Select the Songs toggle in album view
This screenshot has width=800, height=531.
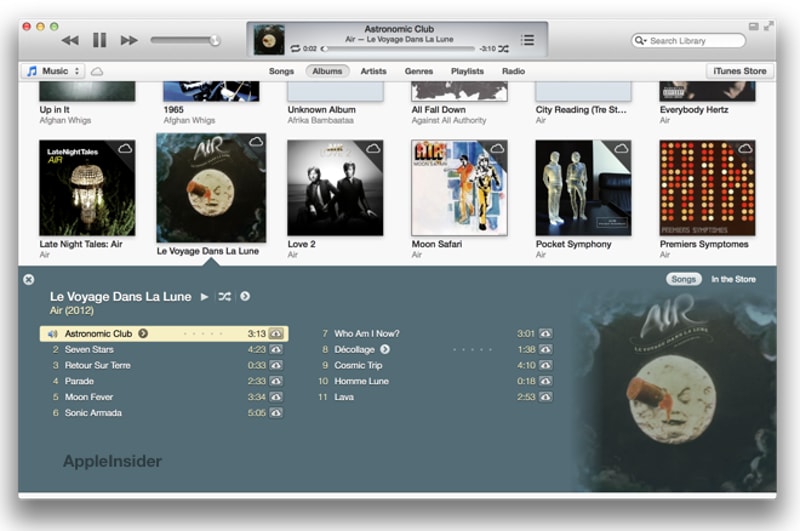point(684,280)
